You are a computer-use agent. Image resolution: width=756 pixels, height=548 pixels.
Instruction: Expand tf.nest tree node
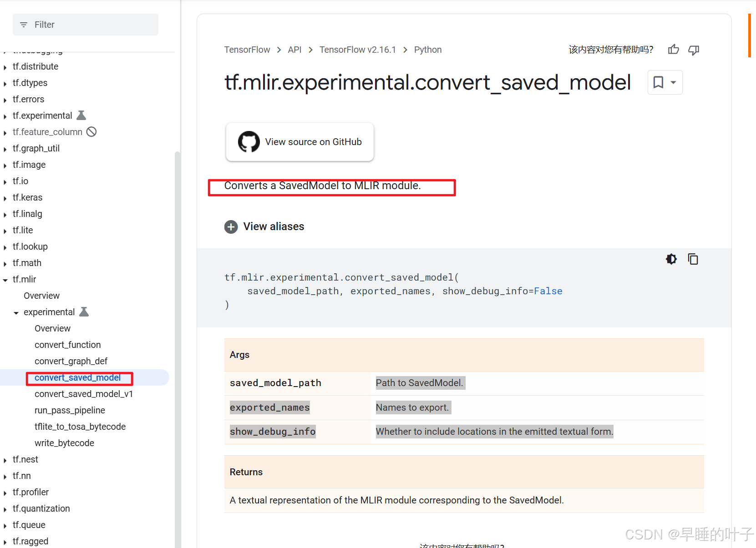[x=5, y=460]
